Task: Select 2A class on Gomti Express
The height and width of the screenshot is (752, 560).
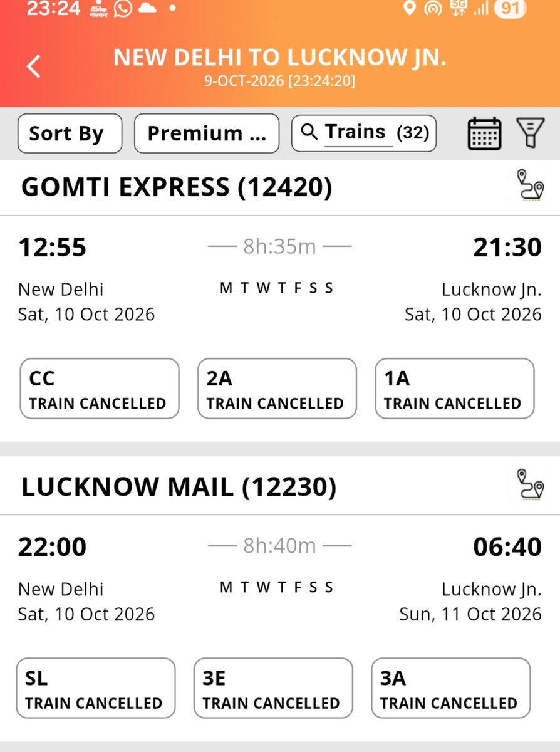Action: pyautogui.click(x=277, y=389)
